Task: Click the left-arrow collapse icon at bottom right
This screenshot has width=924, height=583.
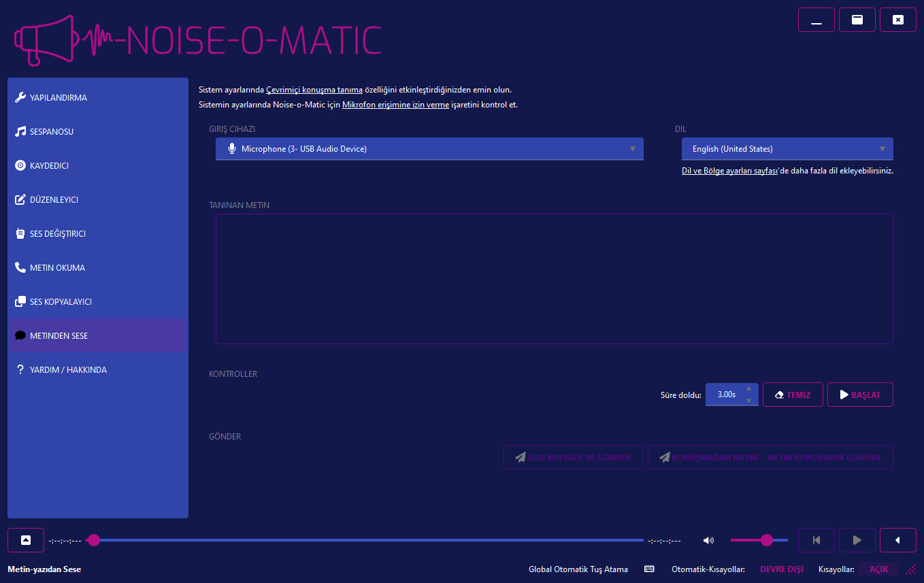Action: point(897,540)
